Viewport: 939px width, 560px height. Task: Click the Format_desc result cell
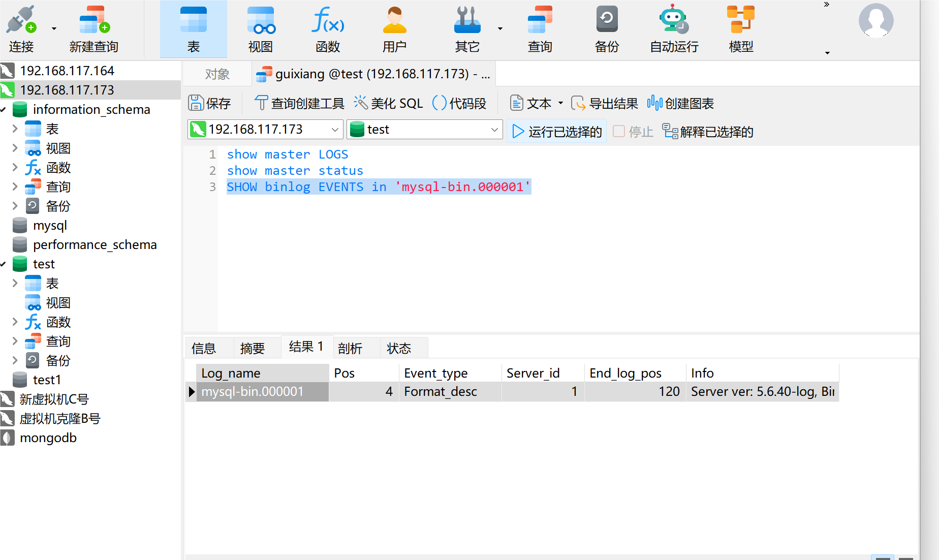[x=450, y=392]
